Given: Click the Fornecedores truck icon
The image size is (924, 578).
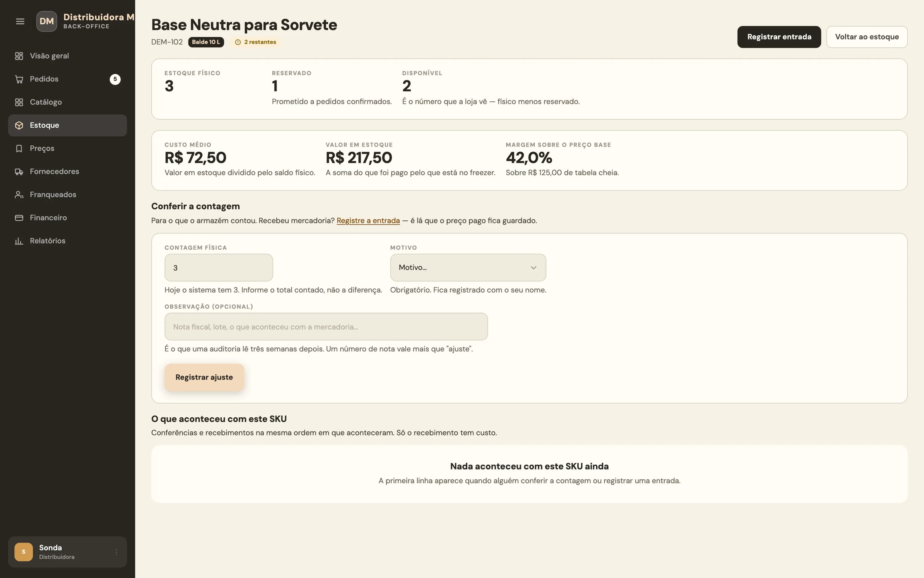Looking at the screenshot, I should click(19, 172).
